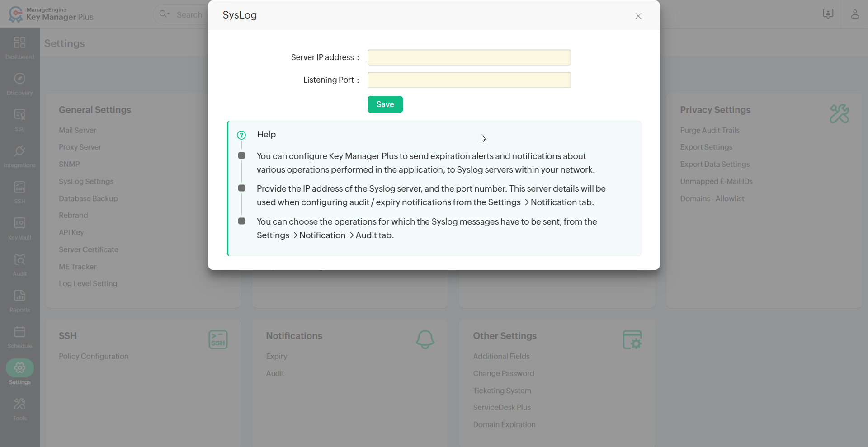Open Export Data Settings link

715,164
